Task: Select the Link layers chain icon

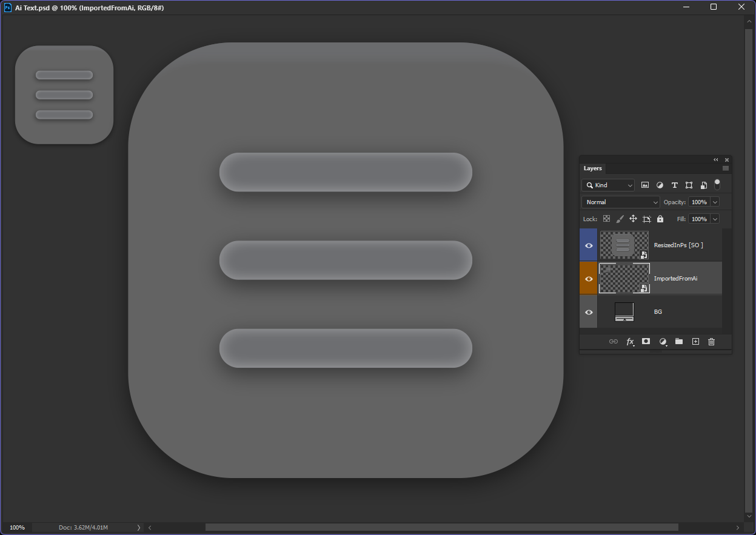Action: (613, 341)
